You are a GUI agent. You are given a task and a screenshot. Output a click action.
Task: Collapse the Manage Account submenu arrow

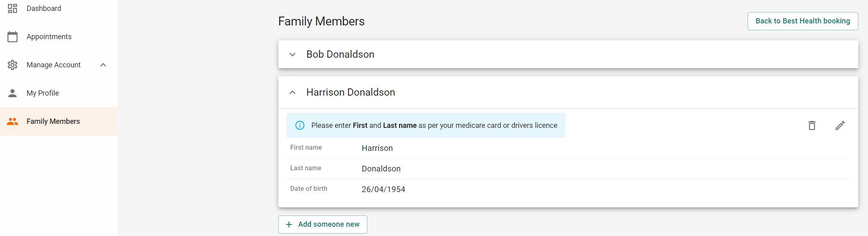pos(103,65)
